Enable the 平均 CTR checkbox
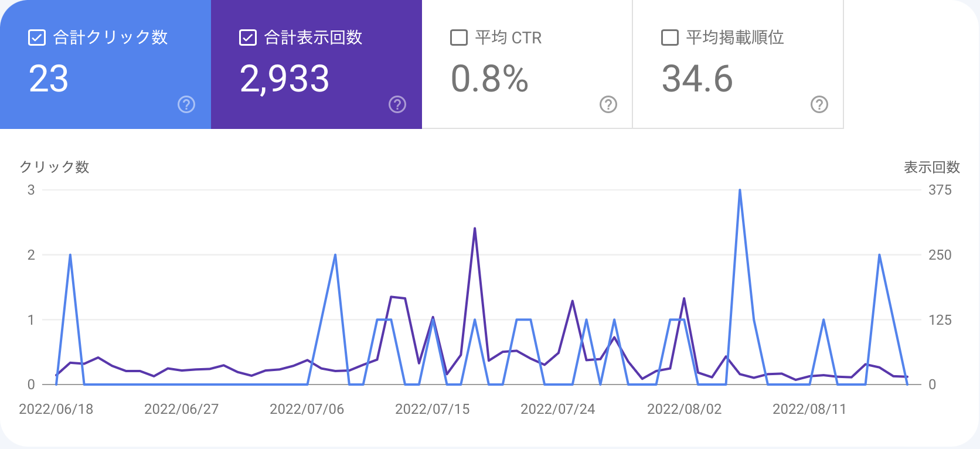Screen dimensions: 980x449 pyautogui.click(x=459, y=38)
